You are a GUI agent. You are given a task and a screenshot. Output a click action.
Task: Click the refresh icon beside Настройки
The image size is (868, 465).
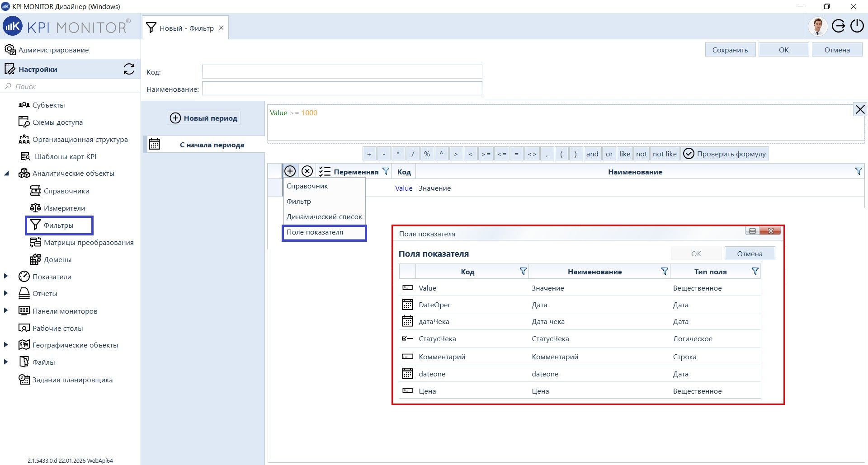129,69
